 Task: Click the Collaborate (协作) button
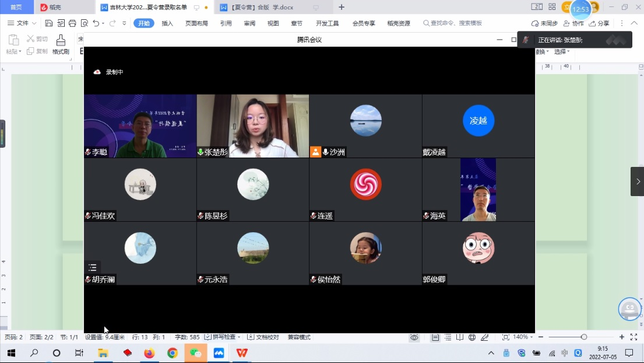(573, 23)
